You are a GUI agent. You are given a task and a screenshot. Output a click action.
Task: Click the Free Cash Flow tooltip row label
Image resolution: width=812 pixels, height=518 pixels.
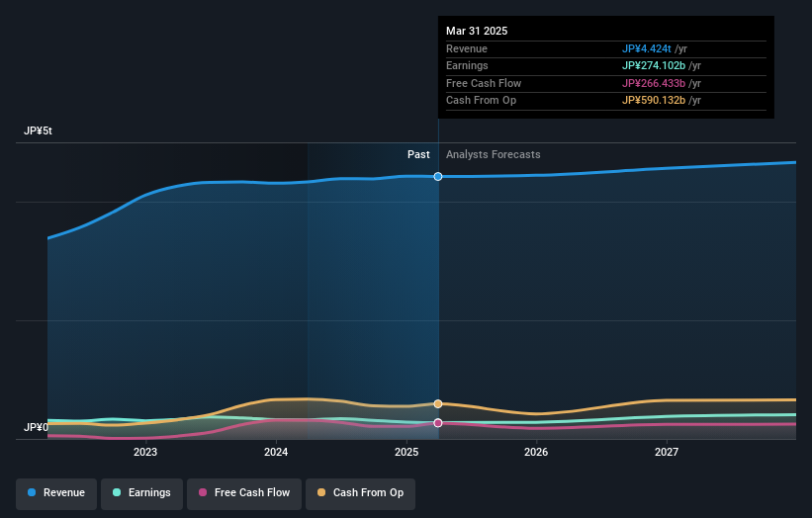click(484, 83)
